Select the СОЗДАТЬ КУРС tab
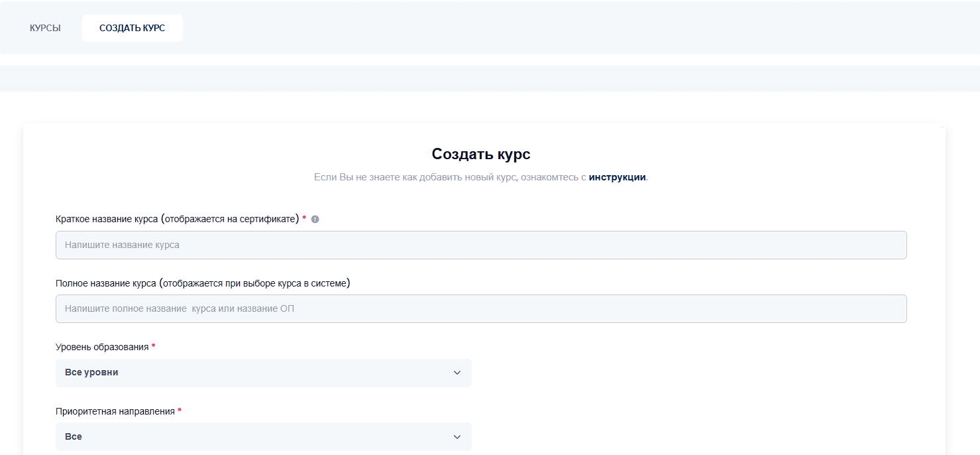The image size is (980, 455). 132,28
